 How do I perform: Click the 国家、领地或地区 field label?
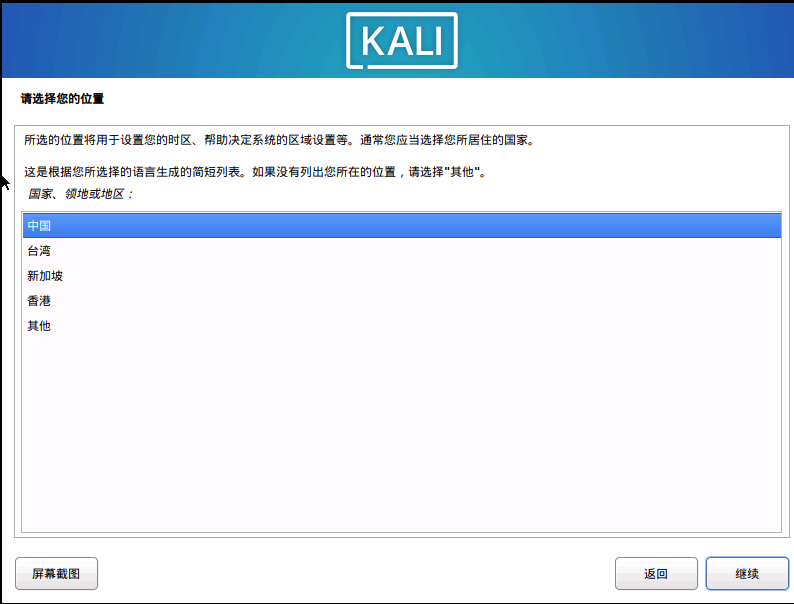pos(80,194)
